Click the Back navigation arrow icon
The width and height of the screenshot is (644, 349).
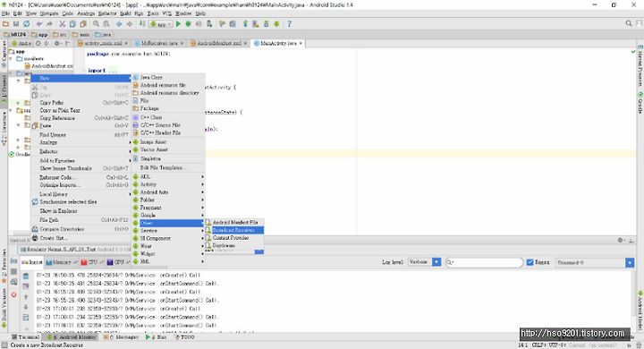[119, 24]
